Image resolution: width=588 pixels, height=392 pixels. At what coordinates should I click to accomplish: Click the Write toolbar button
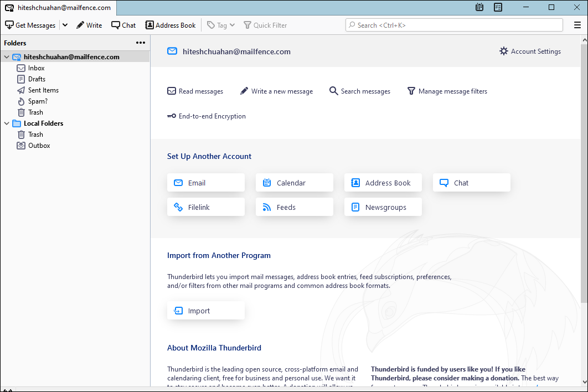89,25
